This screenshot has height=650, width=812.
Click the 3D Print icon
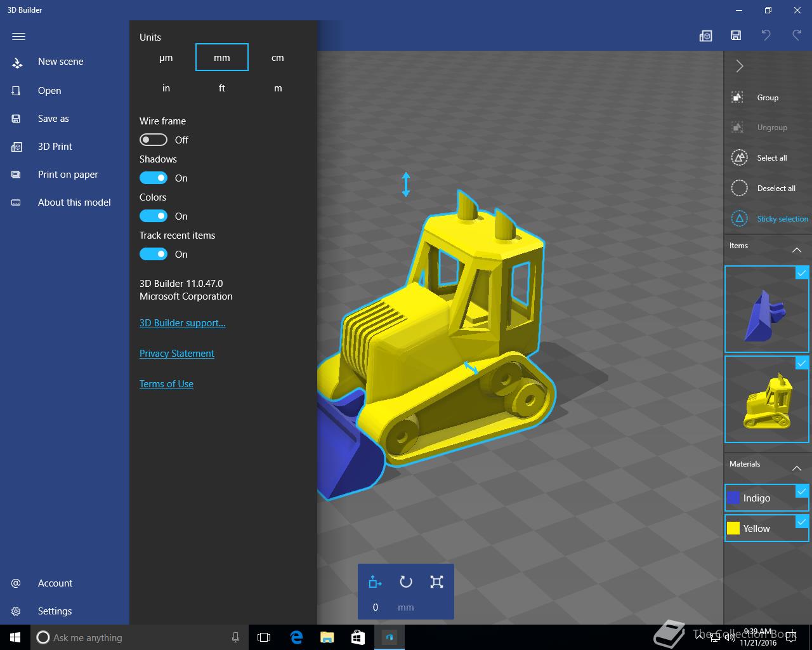(16, 147)
